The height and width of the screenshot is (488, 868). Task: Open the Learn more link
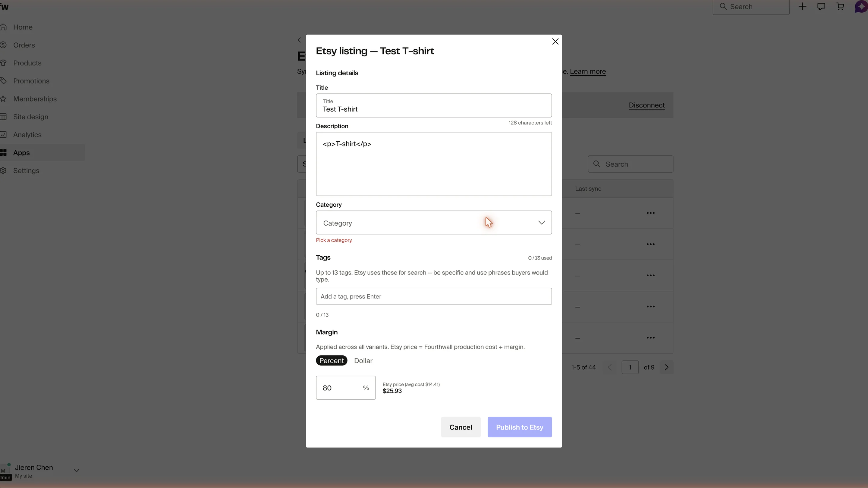588,71
